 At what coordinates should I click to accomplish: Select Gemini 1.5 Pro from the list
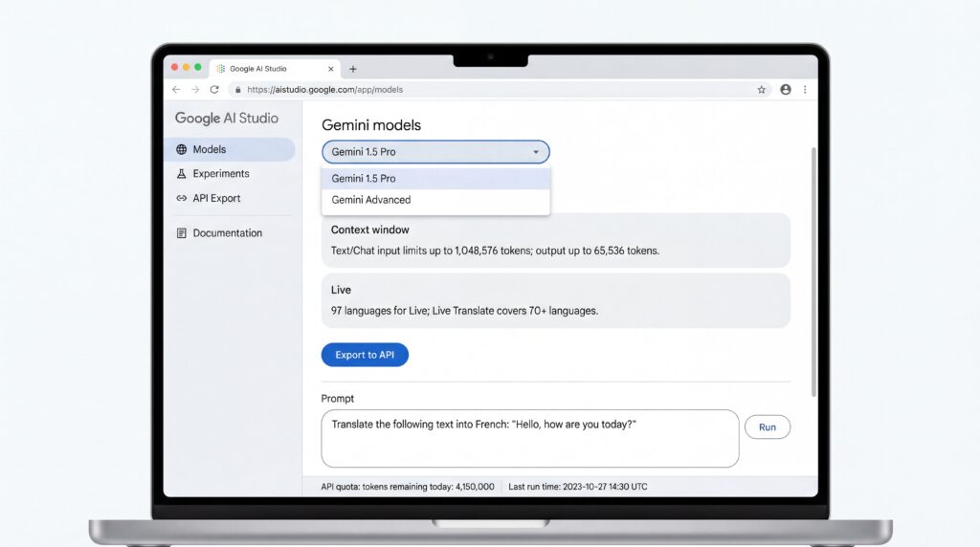pos(435,179)
